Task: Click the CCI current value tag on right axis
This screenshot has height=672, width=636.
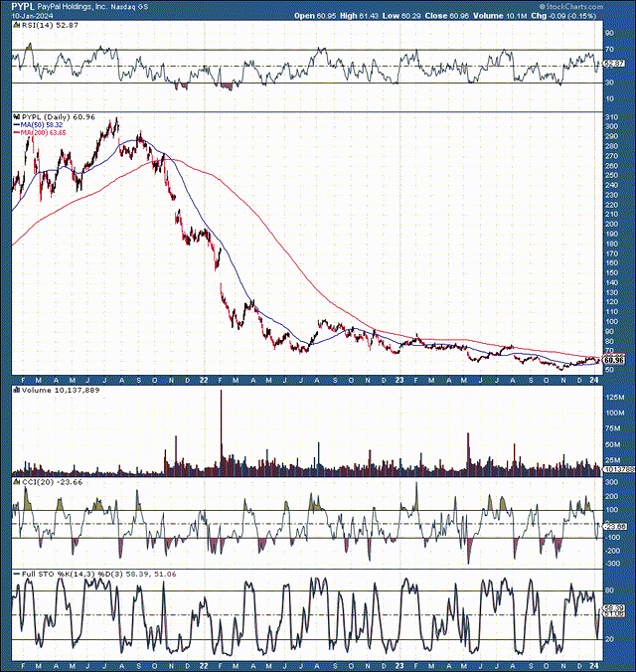Action: (x=615, y=526)
